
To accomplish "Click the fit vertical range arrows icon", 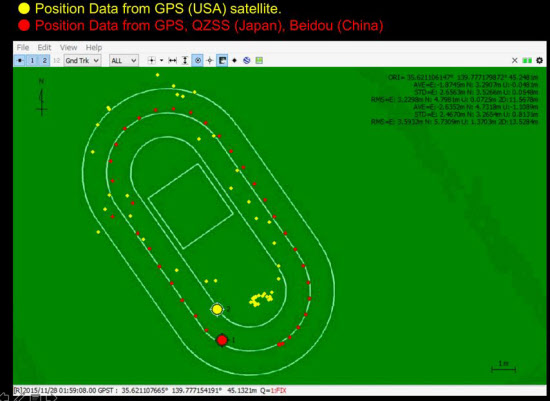I will click(x=185, y=61).
